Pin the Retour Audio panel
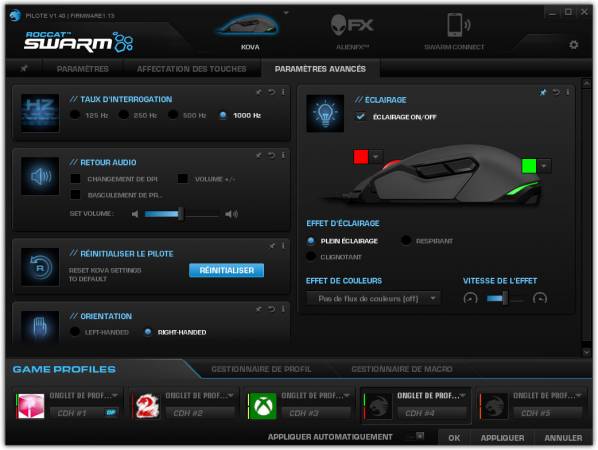The width and height of the screenshot is (598, 450). tap(259, 155)
